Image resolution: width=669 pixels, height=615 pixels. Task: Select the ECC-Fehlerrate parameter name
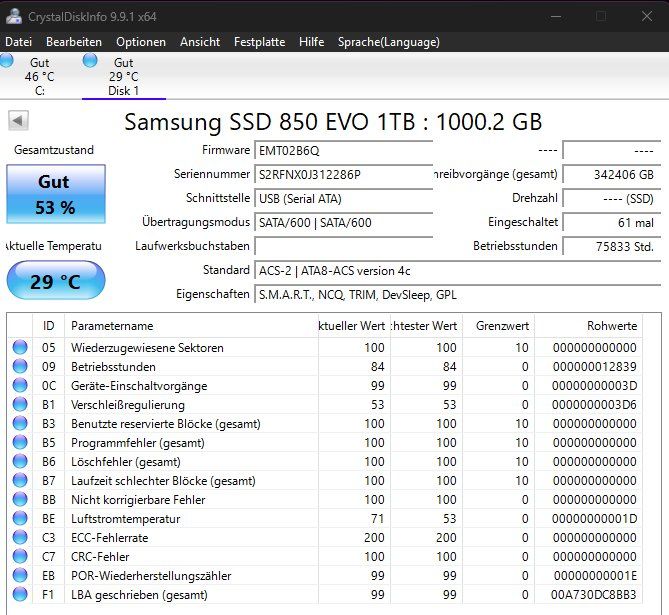coord(110,538)
